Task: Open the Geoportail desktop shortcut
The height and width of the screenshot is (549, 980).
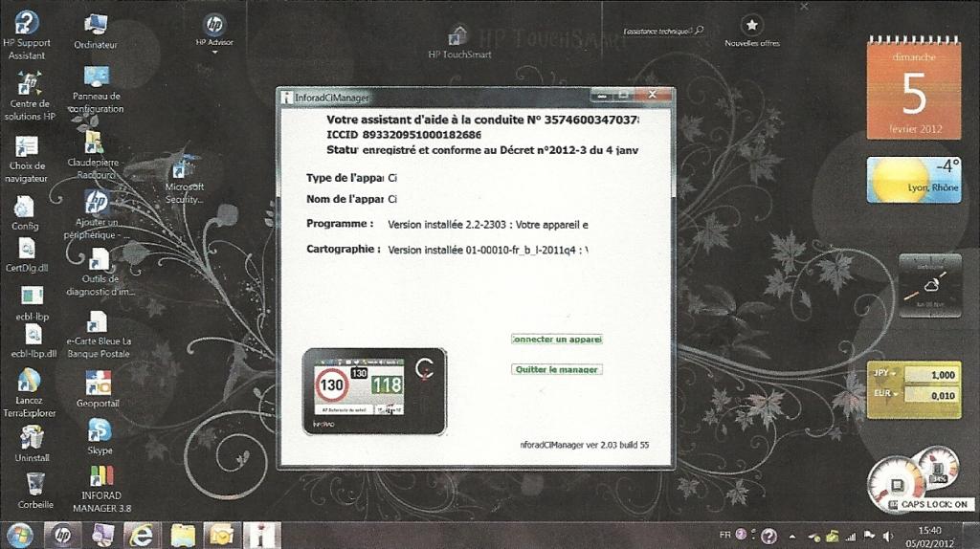Action: pos(98,389)
